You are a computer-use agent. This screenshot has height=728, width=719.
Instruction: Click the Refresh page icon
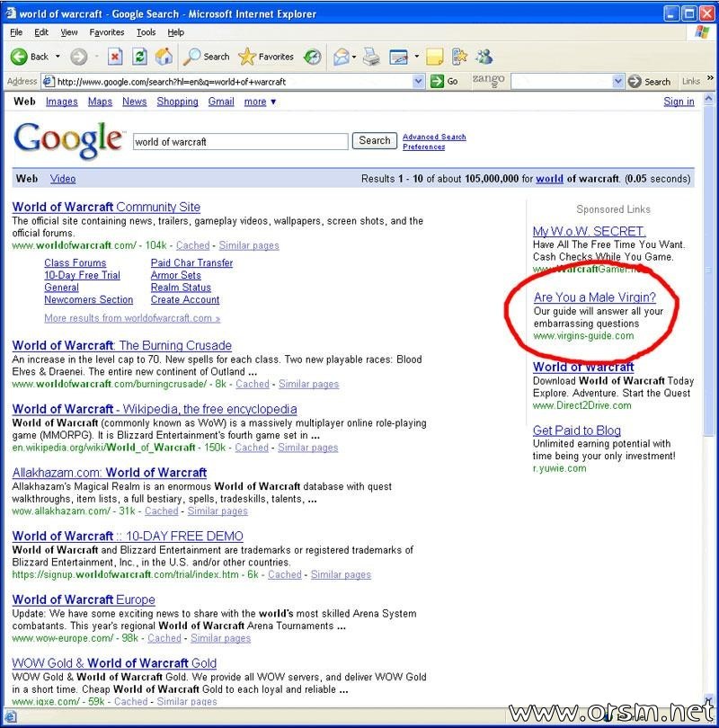[x=139, y=57]
